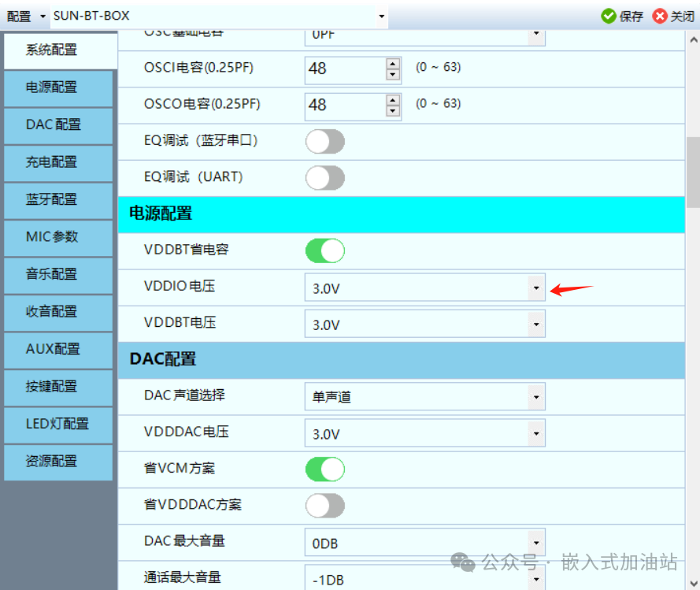Click the scrollbar down arrow
700x590 pixels.
(693, 583)
